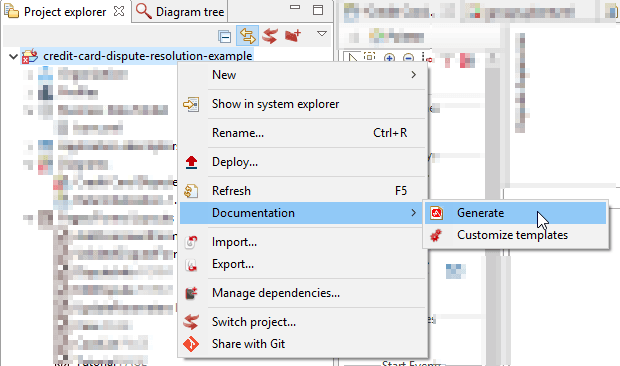Image resolution: width=620 pixels, height=366 pixels.
Task: Minimize the Project explorer panel
Action: (x=295, y=7)
